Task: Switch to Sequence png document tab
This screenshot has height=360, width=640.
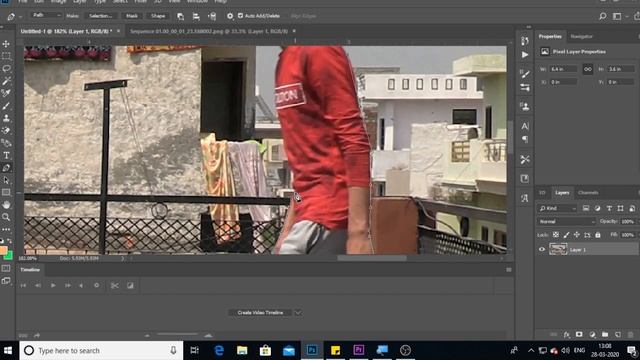Action: pos(209,31)
